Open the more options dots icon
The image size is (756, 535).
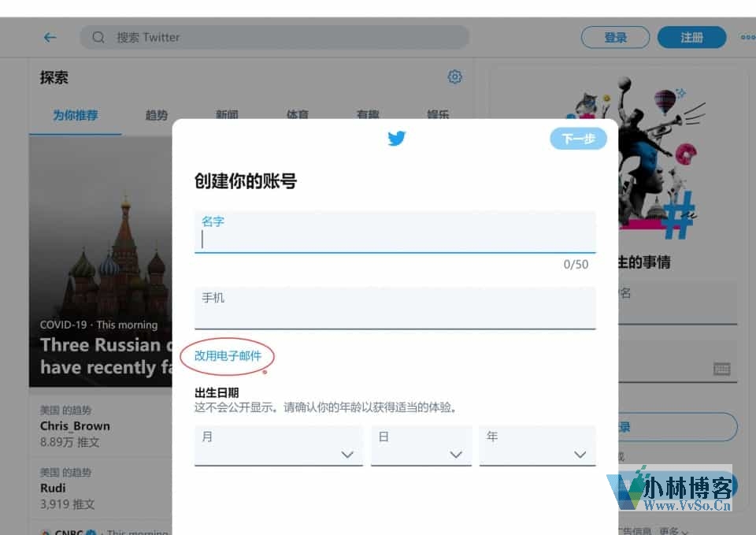tap(748, 37)
